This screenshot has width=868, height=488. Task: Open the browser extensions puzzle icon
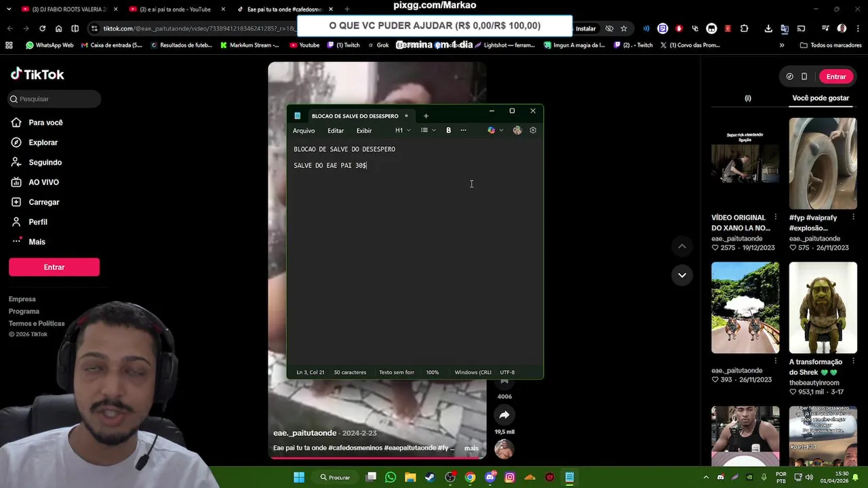tap(745, 28)
